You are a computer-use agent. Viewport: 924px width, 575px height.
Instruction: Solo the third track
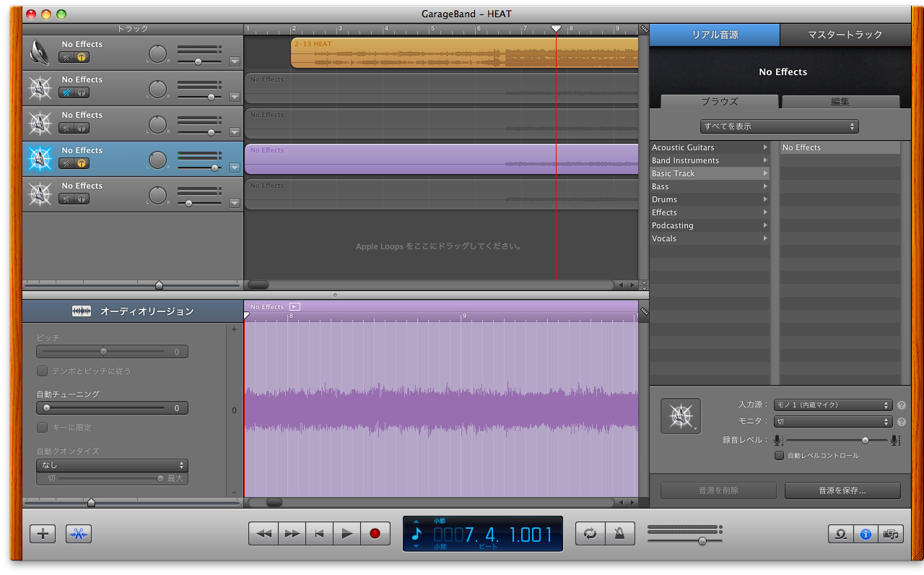82,128
